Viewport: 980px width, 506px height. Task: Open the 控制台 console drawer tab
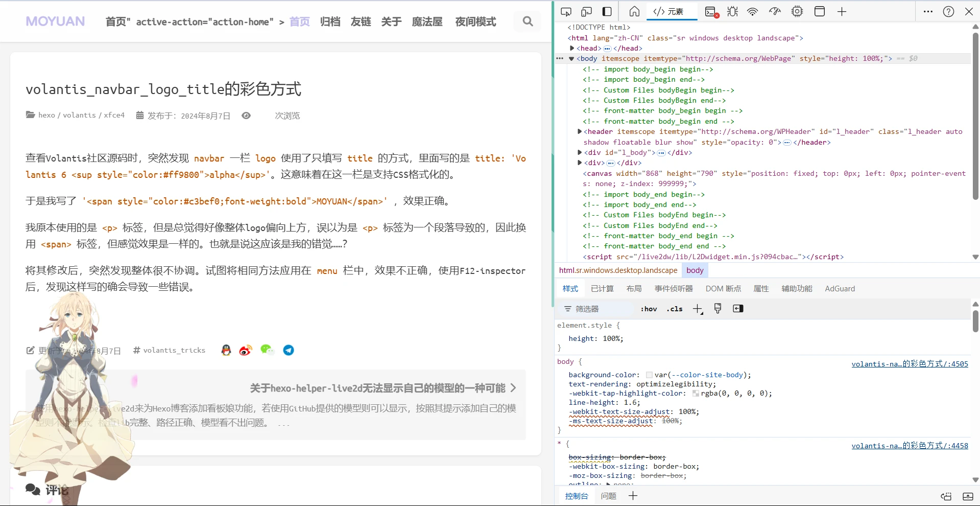coord(576,496)
